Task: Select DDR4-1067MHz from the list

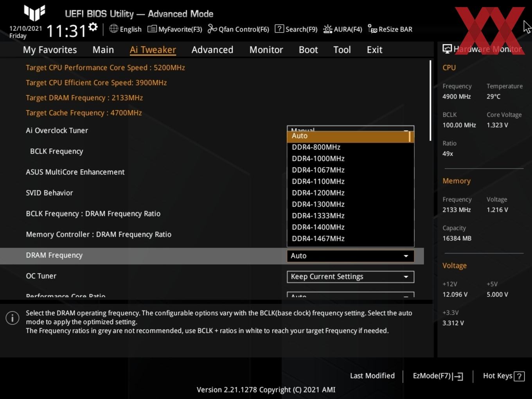Action: (x=318, y=170)
